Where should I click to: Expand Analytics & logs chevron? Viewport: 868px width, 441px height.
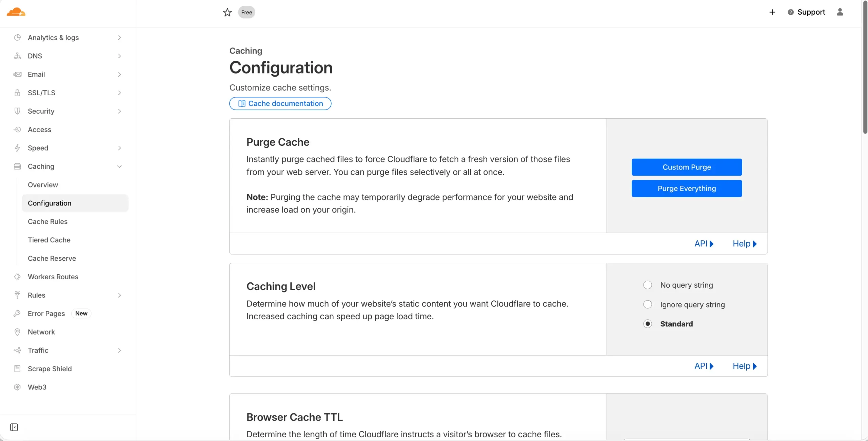tap(119, 38)
